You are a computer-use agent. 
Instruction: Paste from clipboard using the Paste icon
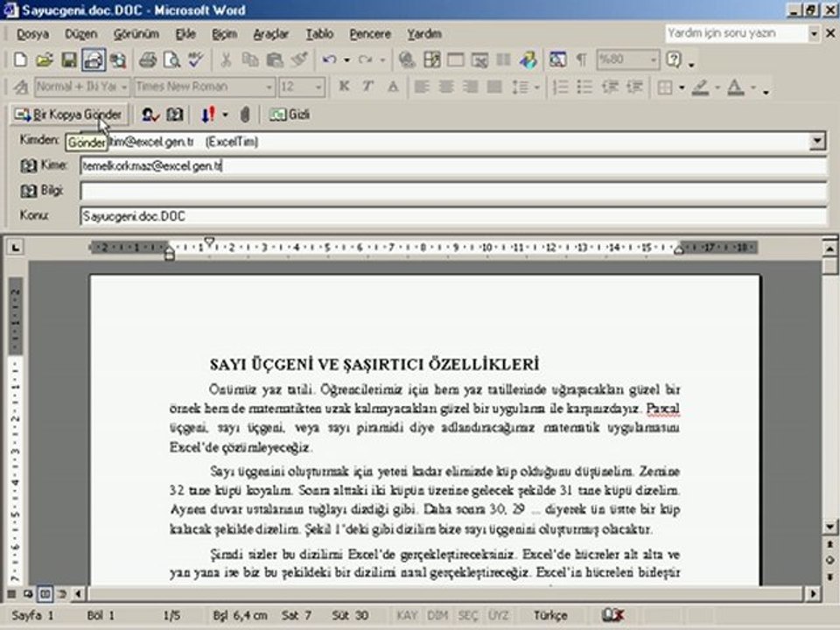275,59
